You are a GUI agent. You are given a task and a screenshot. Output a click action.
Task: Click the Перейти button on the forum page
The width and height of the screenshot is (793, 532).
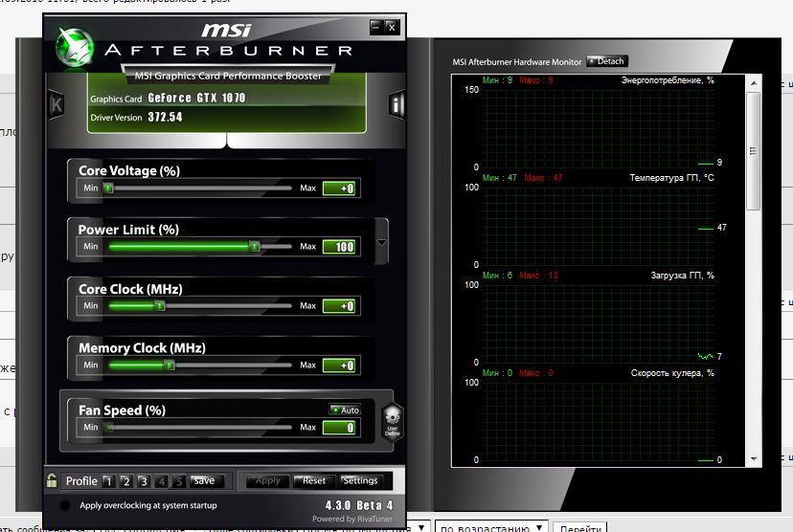[x=580, y=528]
